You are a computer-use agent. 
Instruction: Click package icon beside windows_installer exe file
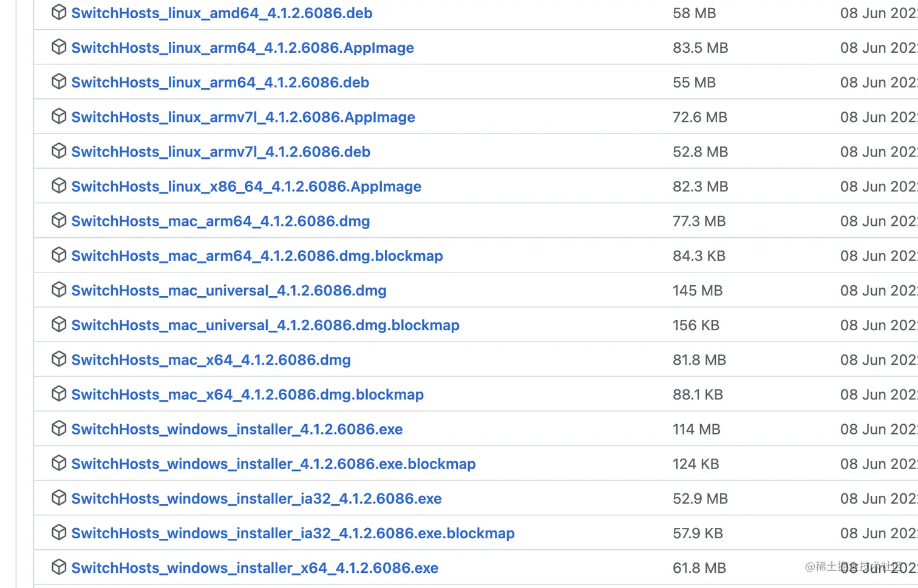(59, 428)
